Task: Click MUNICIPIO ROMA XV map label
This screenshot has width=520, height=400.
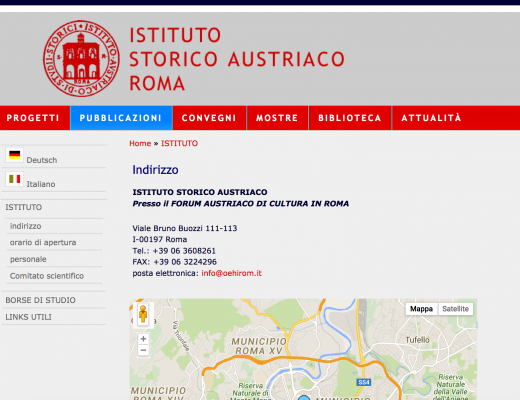Action: coord(259,346)
